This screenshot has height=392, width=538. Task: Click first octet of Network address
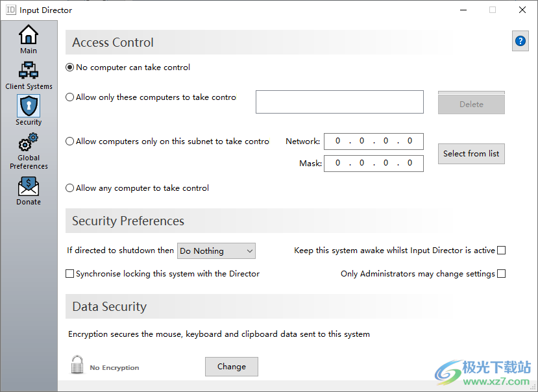tap(337, 141)
